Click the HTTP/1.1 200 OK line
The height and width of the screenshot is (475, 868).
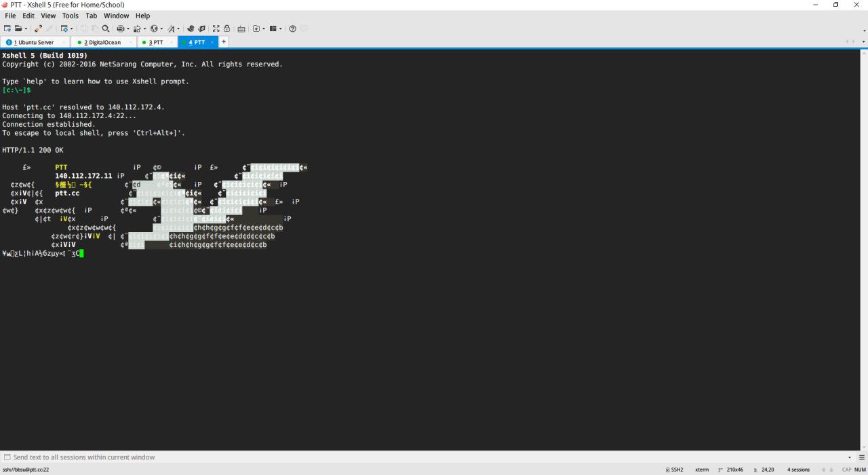33,150
